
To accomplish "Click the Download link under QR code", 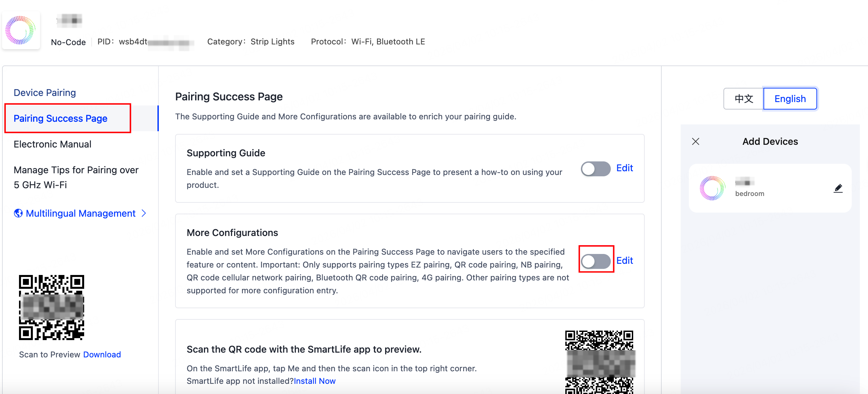I will point(102,354).
